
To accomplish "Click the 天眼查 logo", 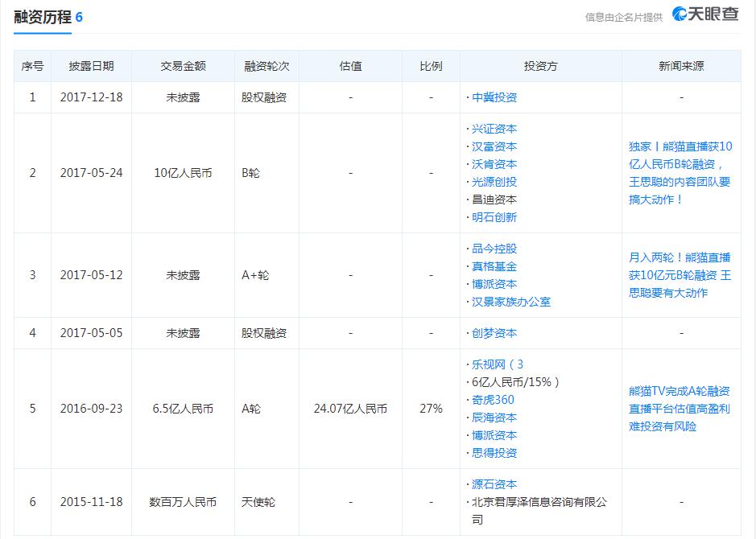I will 705,14.
